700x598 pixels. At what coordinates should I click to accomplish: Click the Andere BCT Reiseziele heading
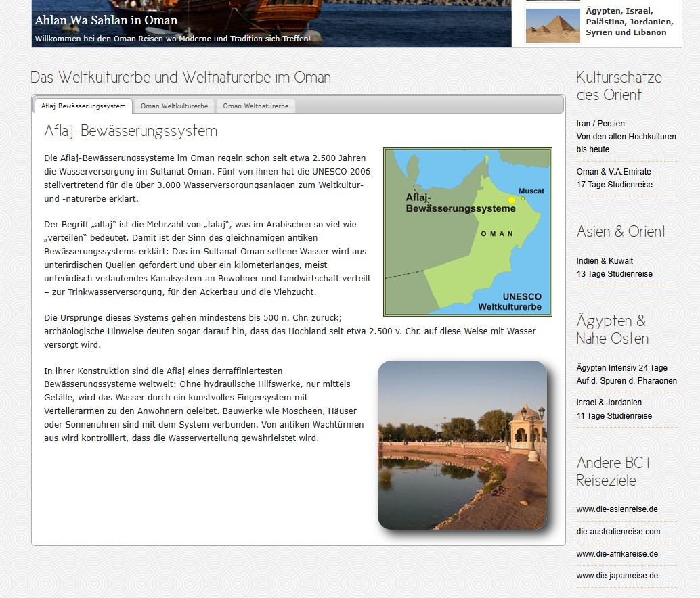point(613,471)
